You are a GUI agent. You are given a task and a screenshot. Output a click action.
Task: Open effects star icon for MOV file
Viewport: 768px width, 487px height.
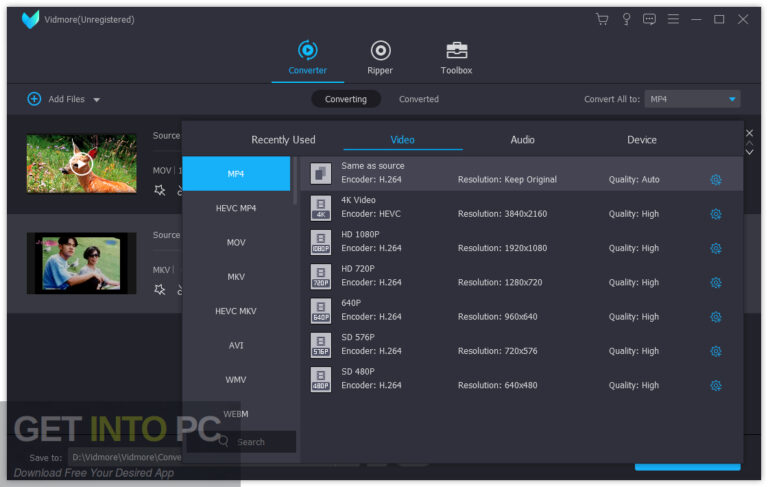click(x=160, y=190)
